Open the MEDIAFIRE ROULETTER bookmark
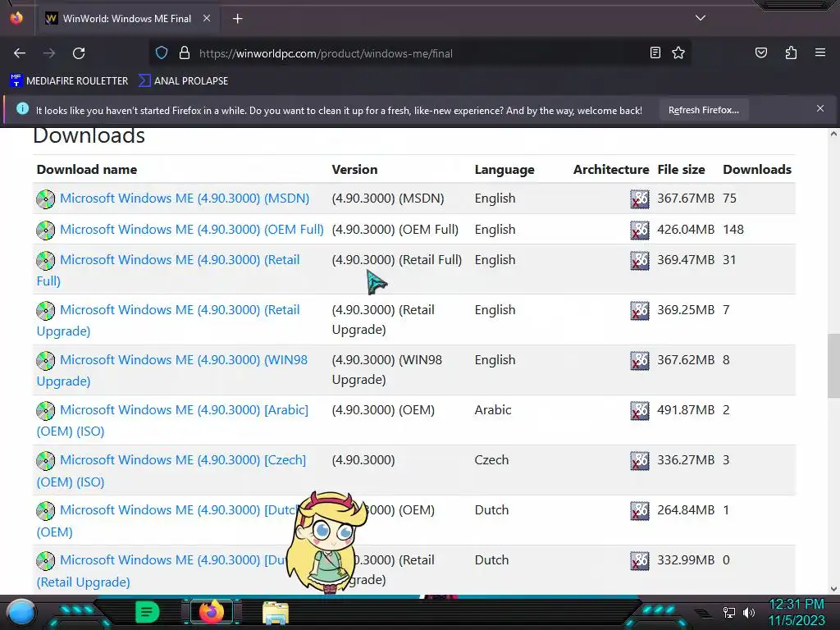The image size is (840, 630). (69, 81)
